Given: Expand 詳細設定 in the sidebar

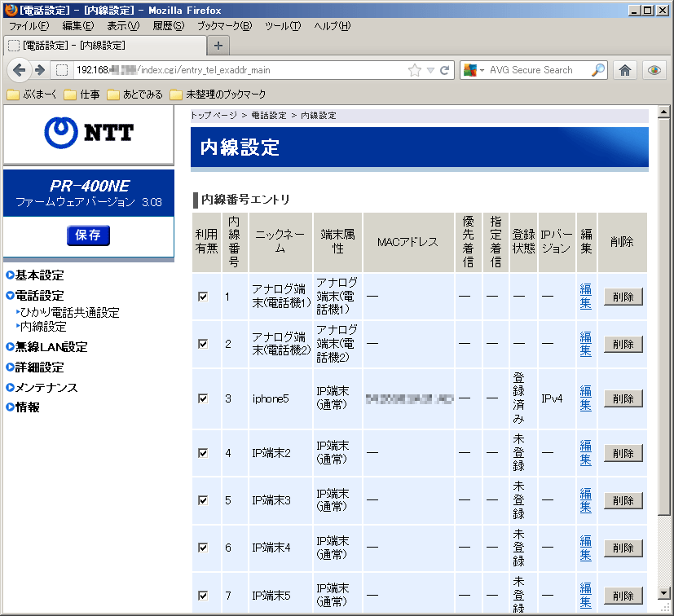Looking at the screenshot, I should coord(35,367).
